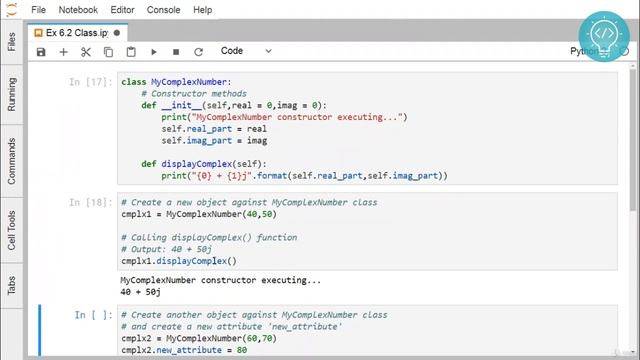Paste cell from clipboard icon
640x360 pixels.
131,52
